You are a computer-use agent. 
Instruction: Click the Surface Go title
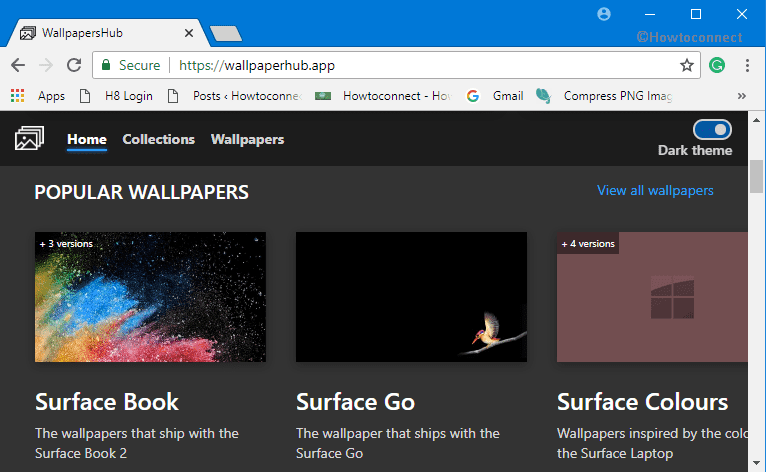tap(356, 402)
